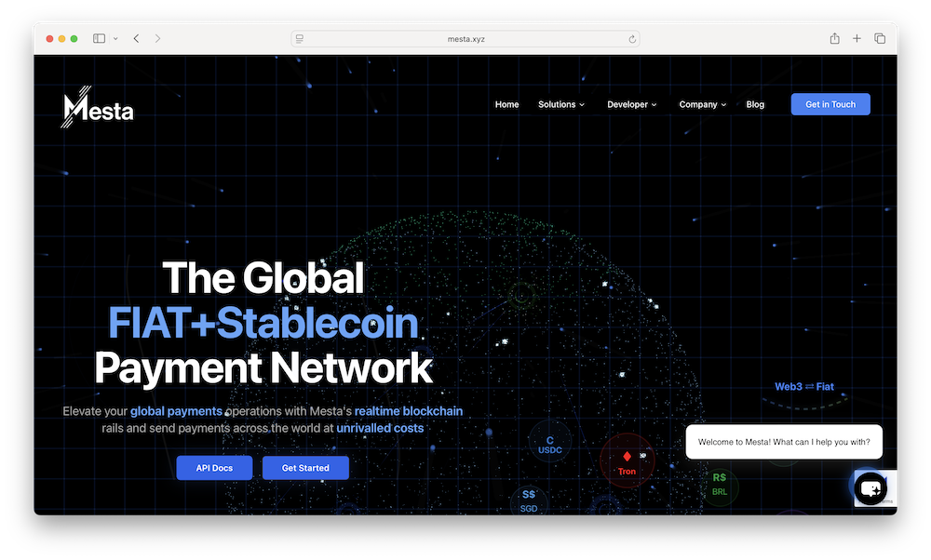This screenshot has width=931, height=560.
Task: Click the BRL currency bubble
Action: pyautogui.click(x=720, y=485)
